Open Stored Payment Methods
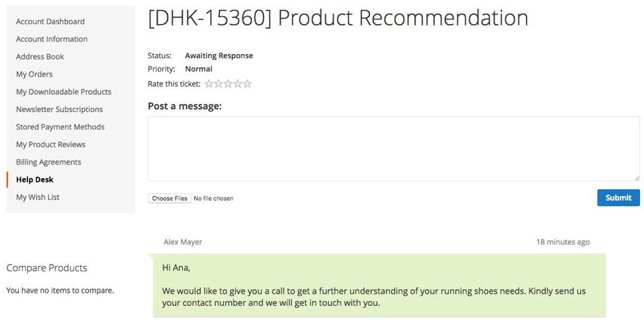The image size is (644, 326). tap(60, 127)
